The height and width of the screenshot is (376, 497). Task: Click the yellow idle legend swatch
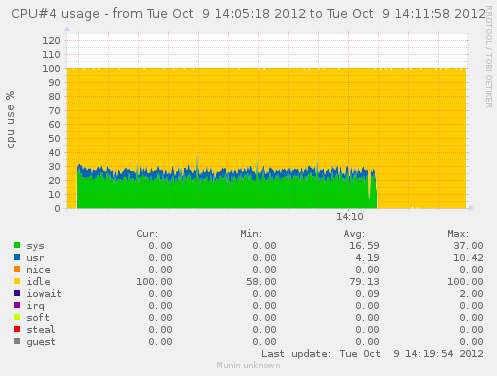point(17,281)
